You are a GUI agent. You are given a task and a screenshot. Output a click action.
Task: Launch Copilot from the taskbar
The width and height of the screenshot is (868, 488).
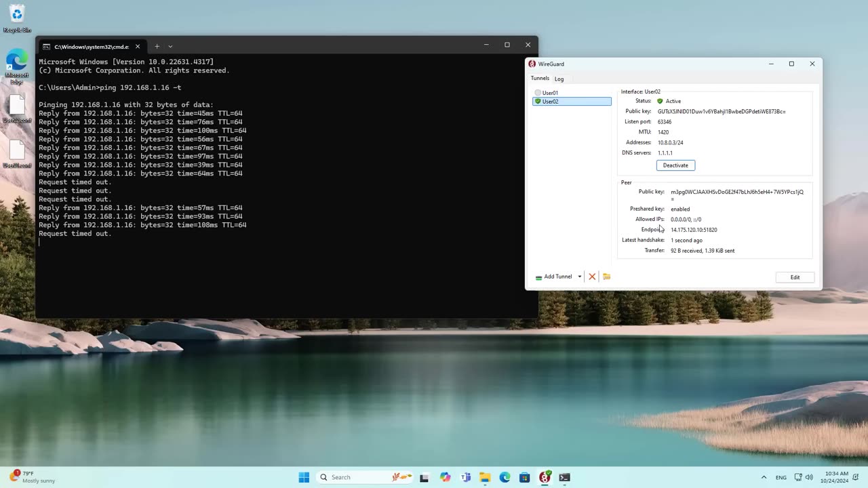(445, 477)
